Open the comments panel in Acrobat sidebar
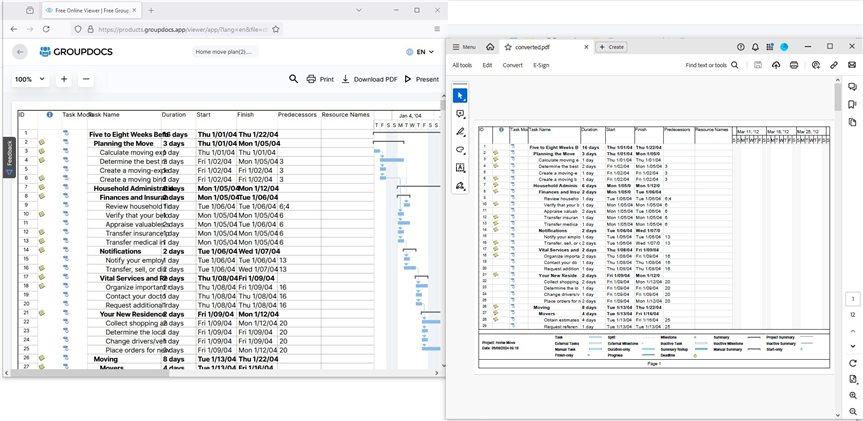The image size is (863, 421). click(853, 87)
